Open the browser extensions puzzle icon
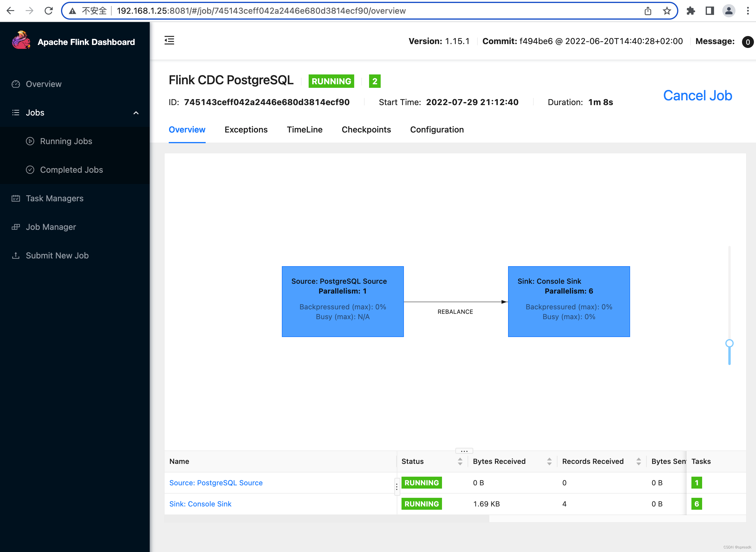The image size is (756, 552). [x=691, y=11]
